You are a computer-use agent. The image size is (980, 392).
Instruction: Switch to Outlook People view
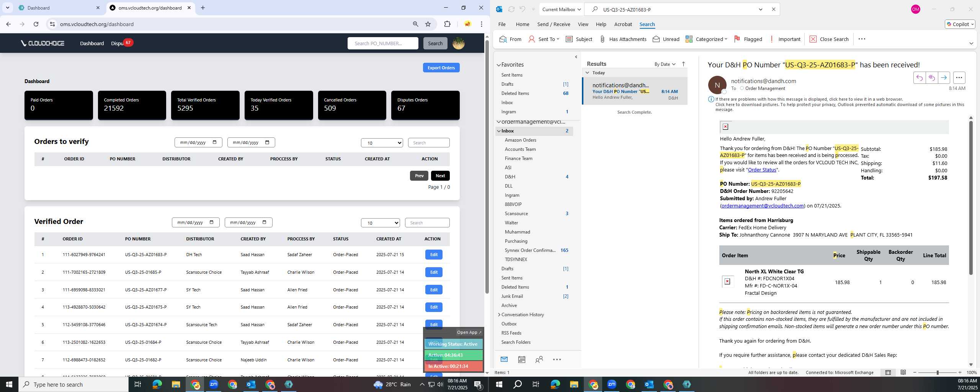tap(539, 359)
